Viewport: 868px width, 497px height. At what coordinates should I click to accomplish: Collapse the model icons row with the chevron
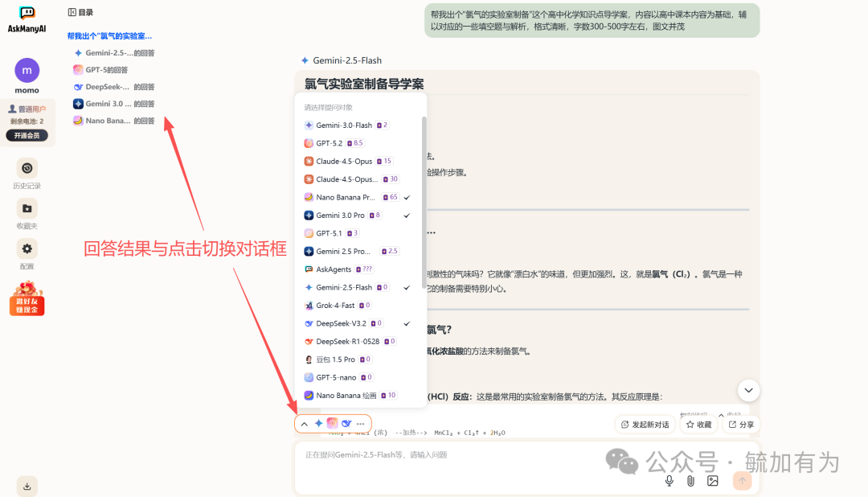pos(304,422)
